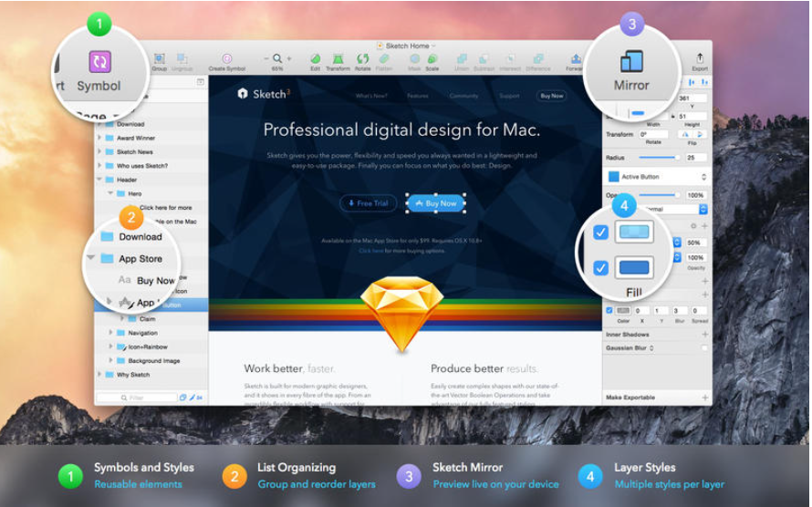Click the Create Symbol toolbar icon
Image resolution: width=812 pixels, height=507 pixels.
click(226, 58)
